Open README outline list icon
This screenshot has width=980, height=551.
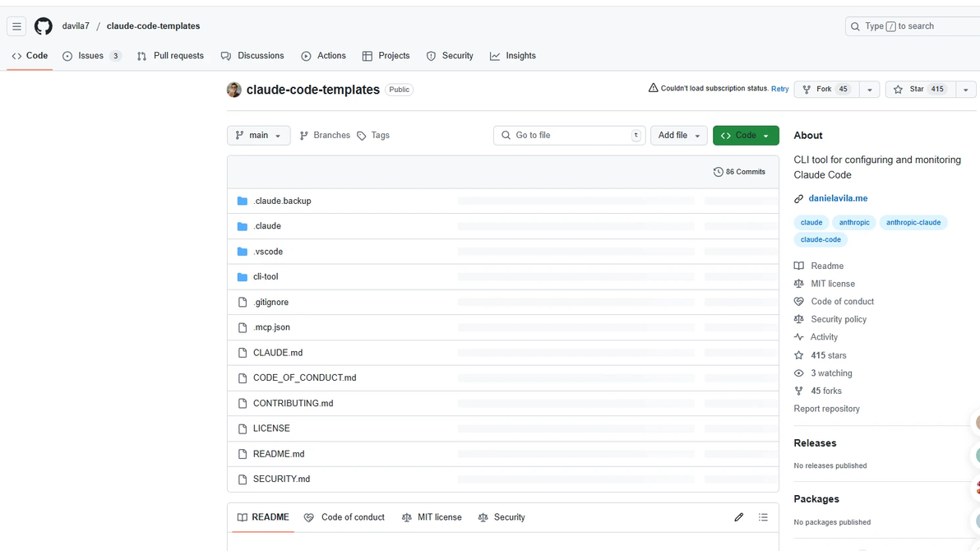point(763,517)
